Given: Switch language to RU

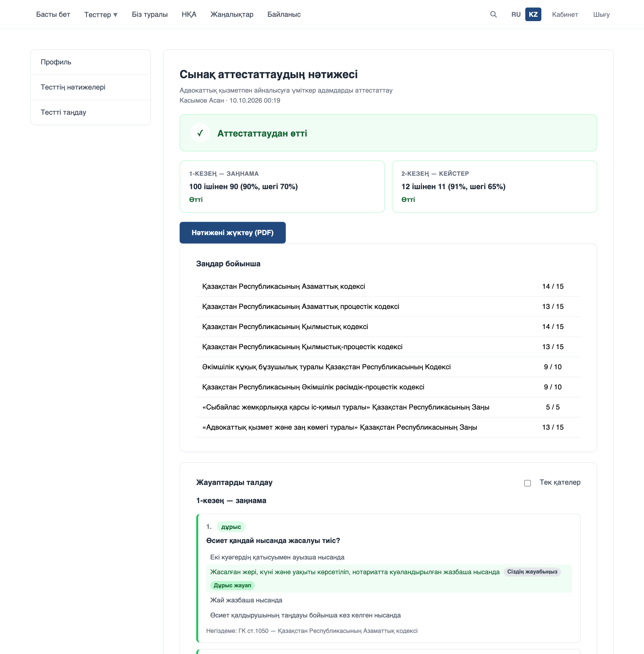Looking at the screenshot, I should tap(516, 14).
